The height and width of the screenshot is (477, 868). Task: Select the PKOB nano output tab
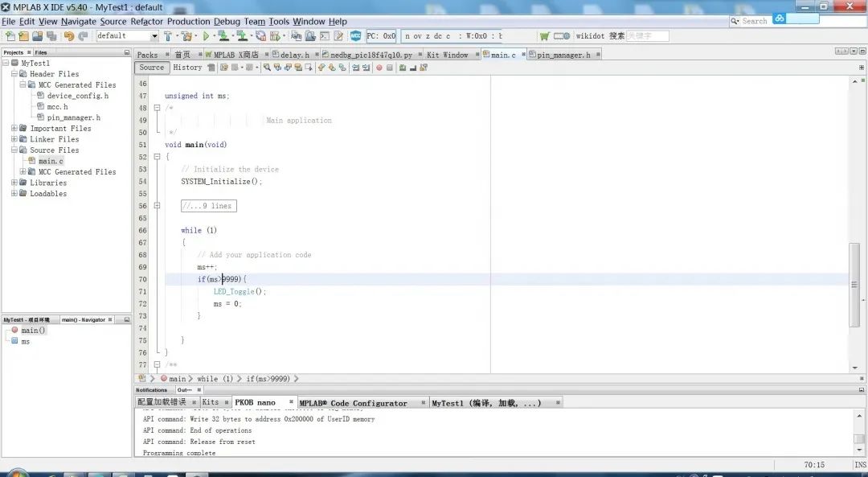(255, 402)
